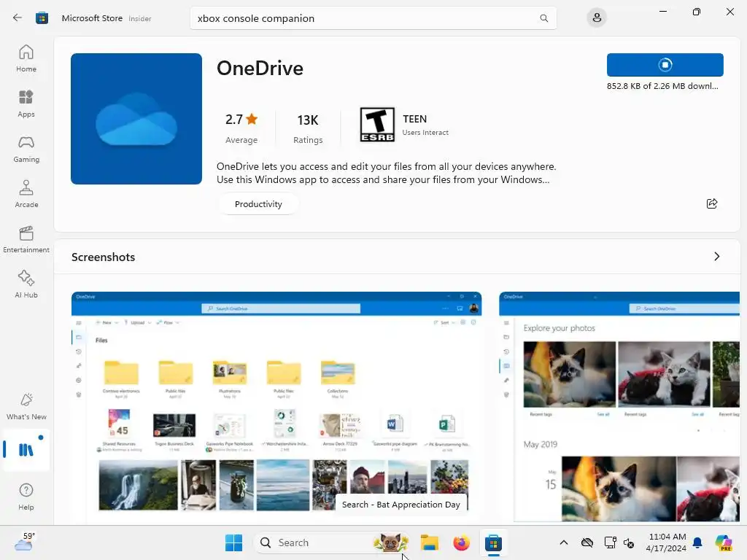Click the OneDrive cloud tray icon

pos(587,542)
